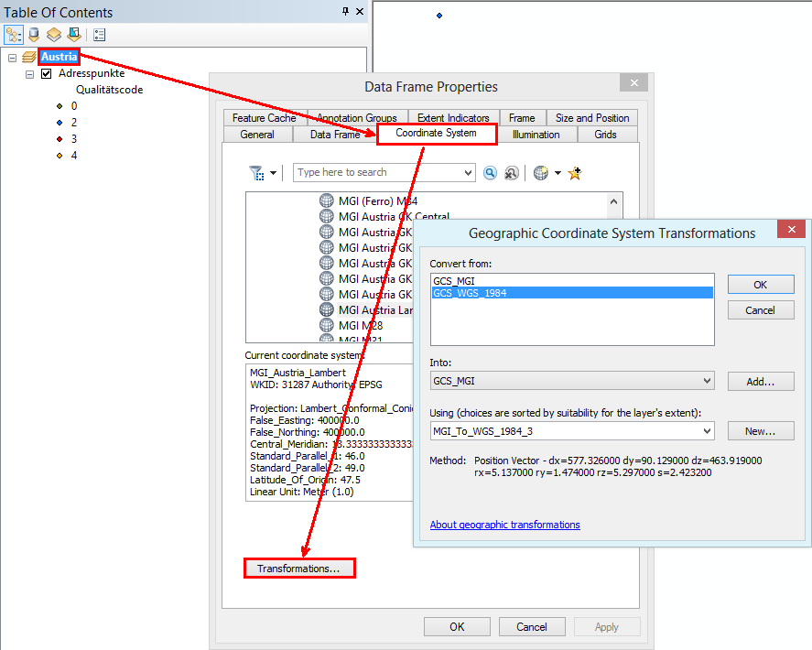This screenshot has height=650, width=812.
Task: Activate List By Selection view
Action: 73,34
